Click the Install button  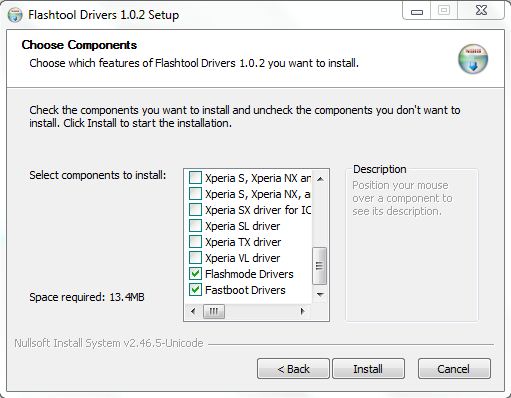pyautogui.click(x=368, y=369)
